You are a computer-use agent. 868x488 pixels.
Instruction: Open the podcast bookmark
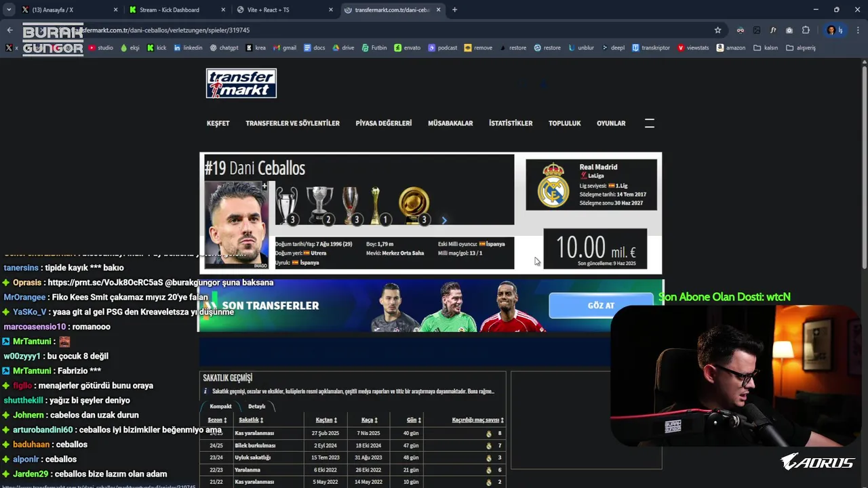pyautogui.click(x=442, y=47)
